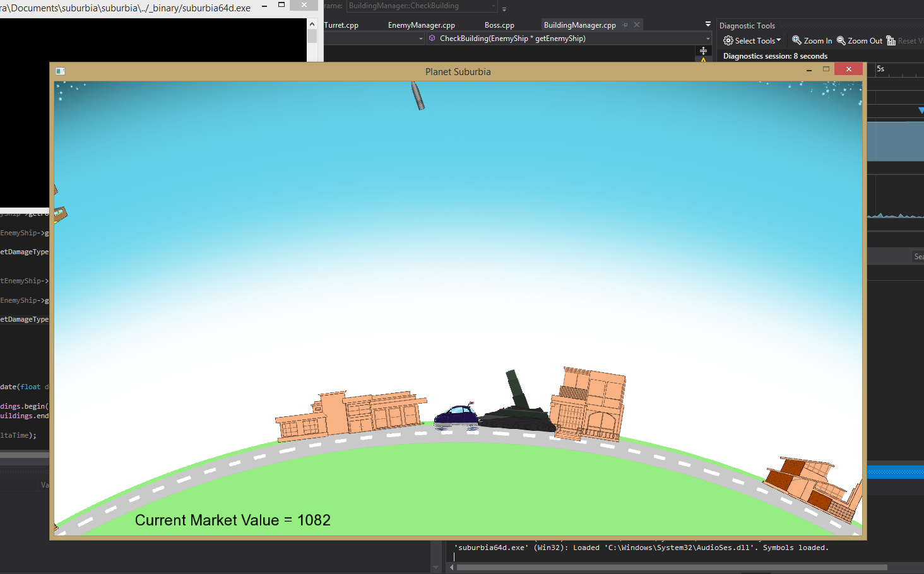924x574 pixels.
Task: Open the Turret.cpp editor tab
Action: point(341,25)
